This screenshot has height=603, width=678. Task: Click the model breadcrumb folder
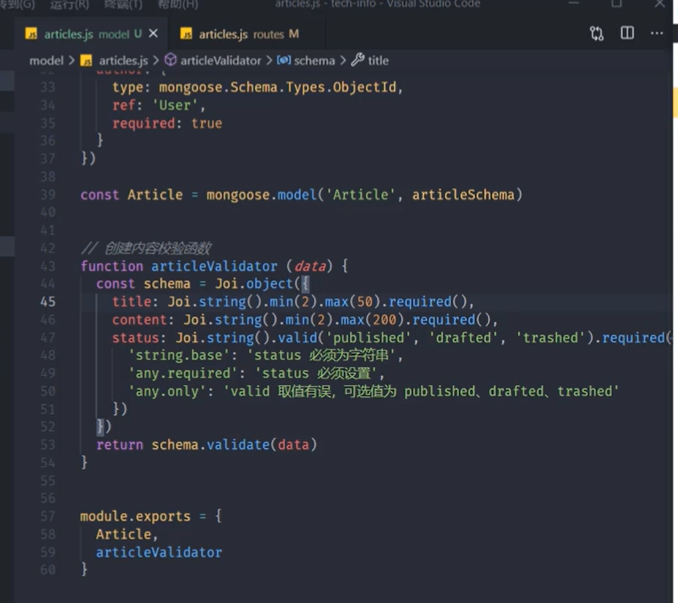coord(46,61)
